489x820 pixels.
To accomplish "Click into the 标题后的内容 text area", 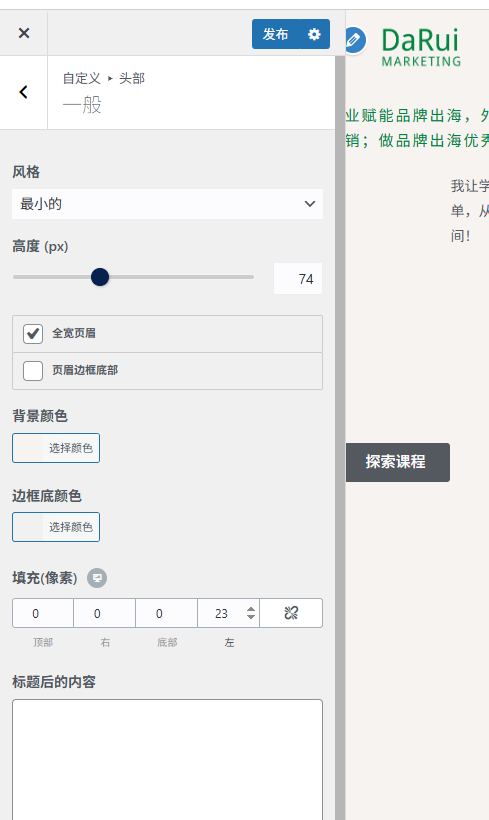I will pyautogui.click(x=167, y=759).
